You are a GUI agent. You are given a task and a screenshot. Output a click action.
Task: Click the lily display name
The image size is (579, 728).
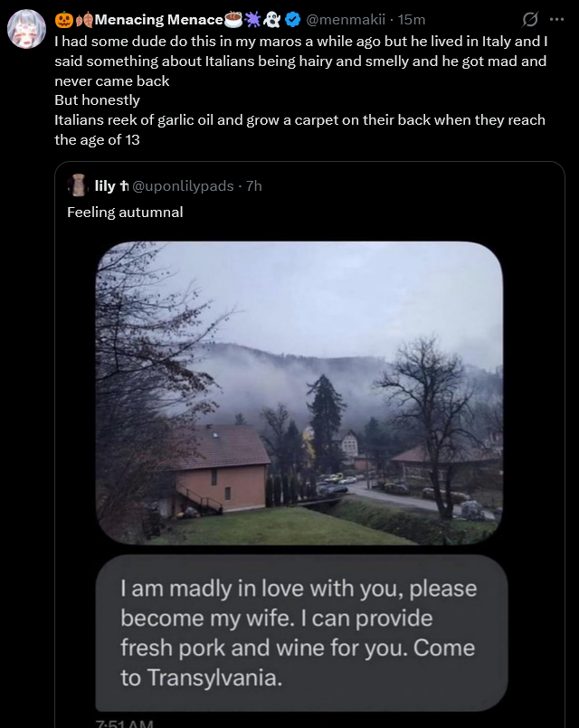click(x=104, y=185)
